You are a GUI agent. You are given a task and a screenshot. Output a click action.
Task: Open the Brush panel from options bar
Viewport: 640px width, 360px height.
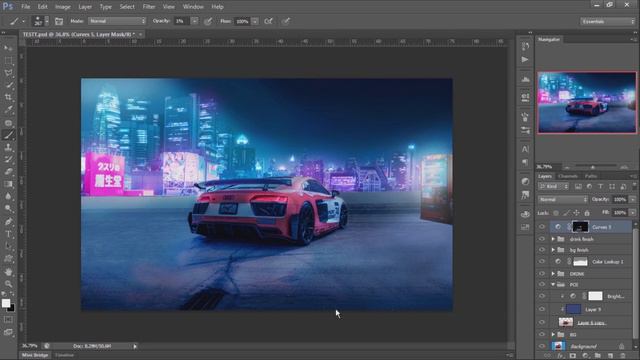point(59,21)
